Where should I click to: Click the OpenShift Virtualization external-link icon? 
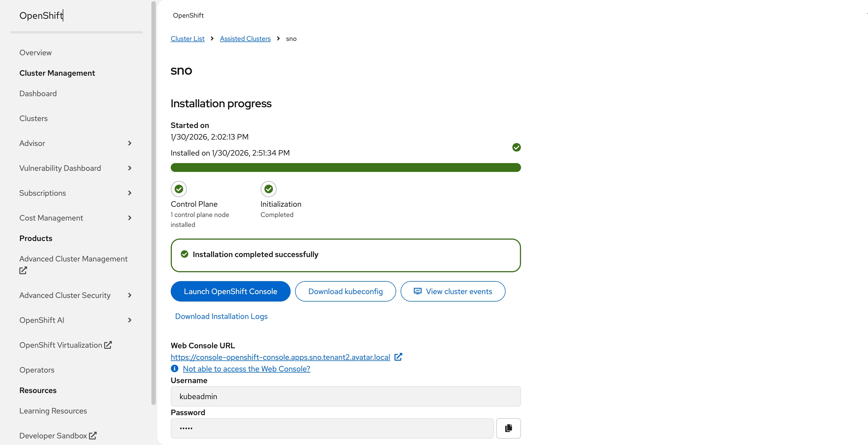(108, 345)
